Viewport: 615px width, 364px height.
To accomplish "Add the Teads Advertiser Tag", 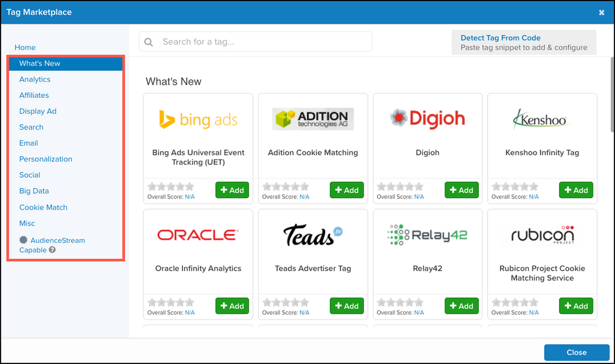I will [x=347, y=306].
